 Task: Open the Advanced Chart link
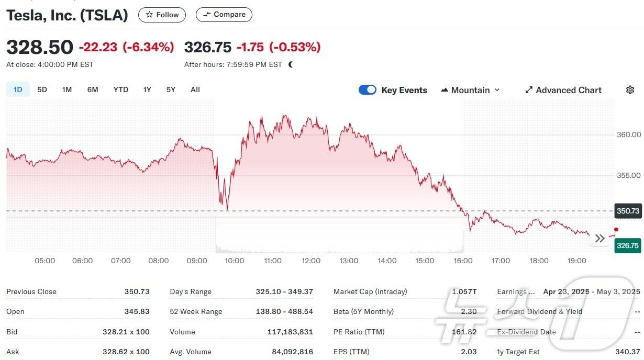[x=569, y=90]
